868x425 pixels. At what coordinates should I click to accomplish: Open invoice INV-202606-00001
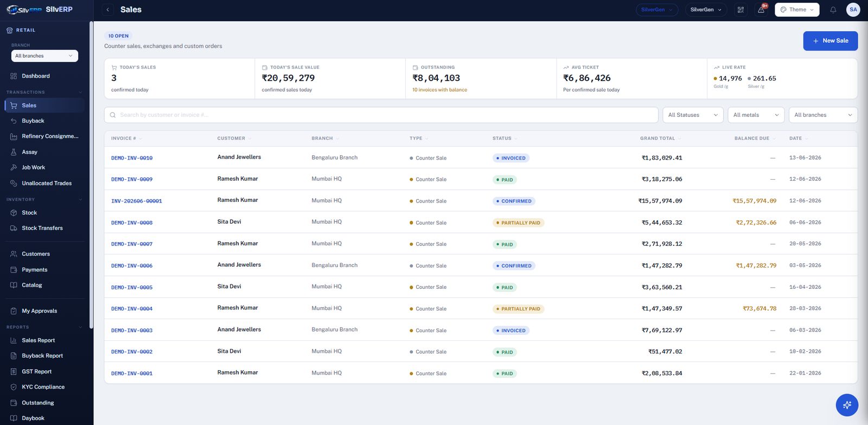click(x=137, y=201)
